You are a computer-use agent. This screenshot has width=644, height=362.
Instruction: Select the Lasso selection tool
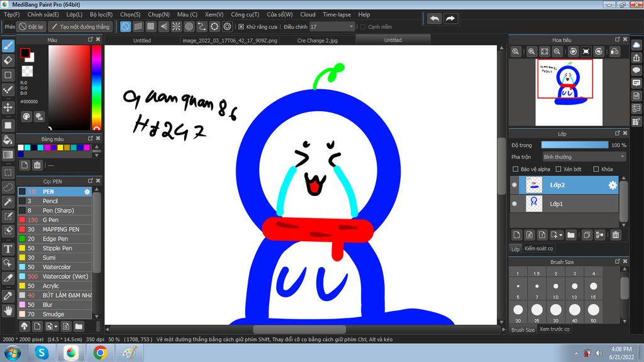(x=8, y=187)
